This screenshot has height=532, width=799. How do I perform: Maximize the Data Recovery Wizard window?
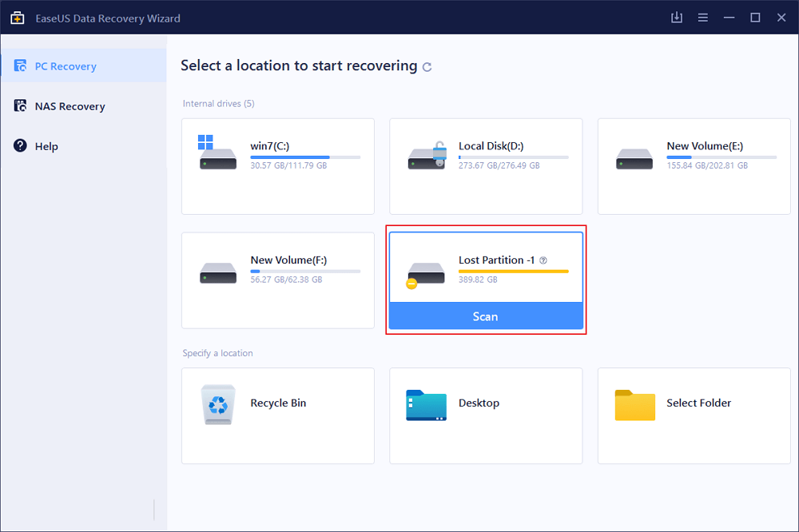755,18
